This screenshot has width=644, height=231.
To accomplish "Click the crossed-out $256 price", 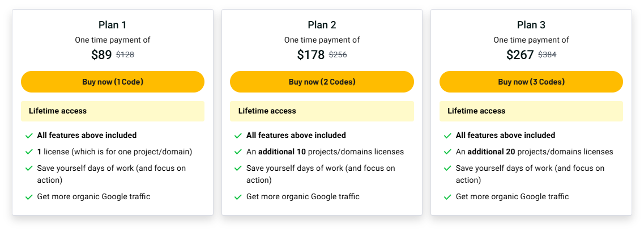I will [x=338, y=55].
